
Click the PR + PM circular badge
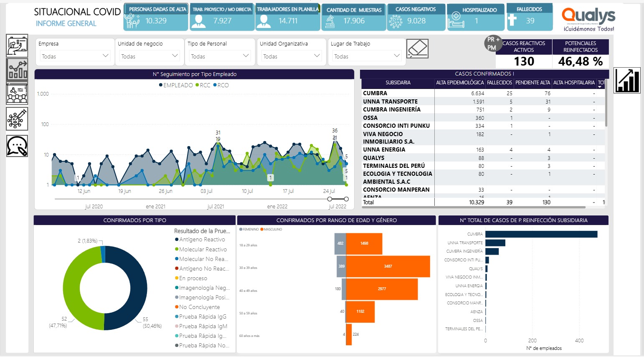(x=493, y=43)
